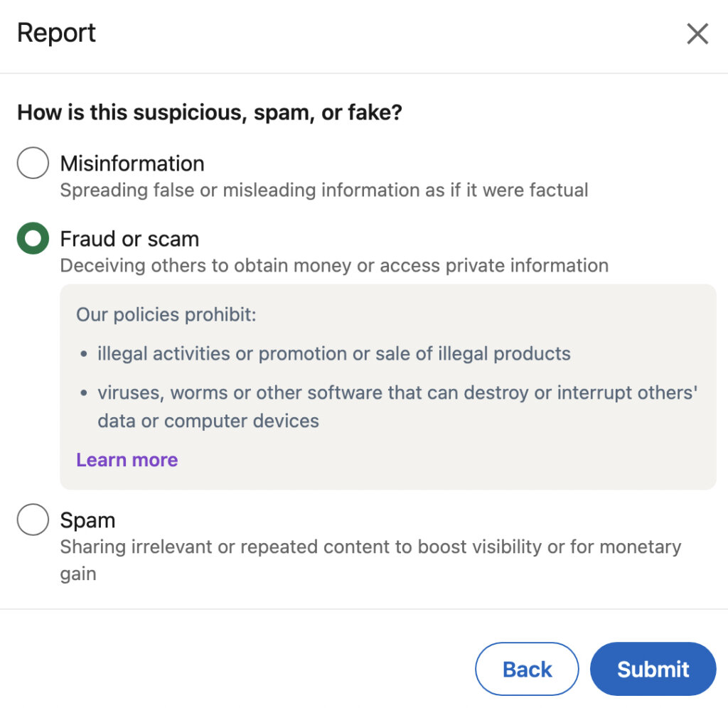Click the X icon in the top corner
This screenshot has height=708, width=728.
click(697, 33)
